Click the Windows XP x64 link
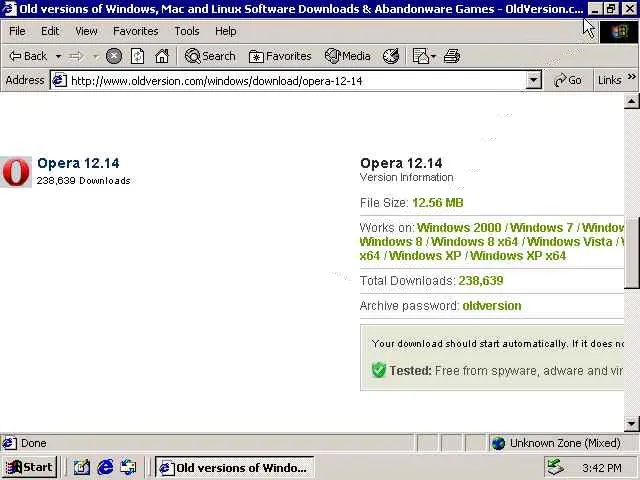640x480 pixels. pos(518,256)
